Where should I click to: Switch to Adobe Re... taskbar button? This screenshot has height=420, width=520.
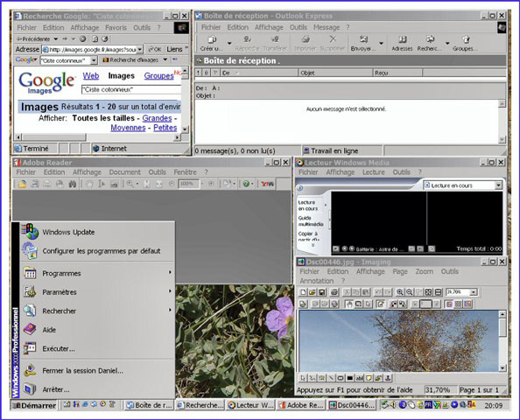coord(300,405)
